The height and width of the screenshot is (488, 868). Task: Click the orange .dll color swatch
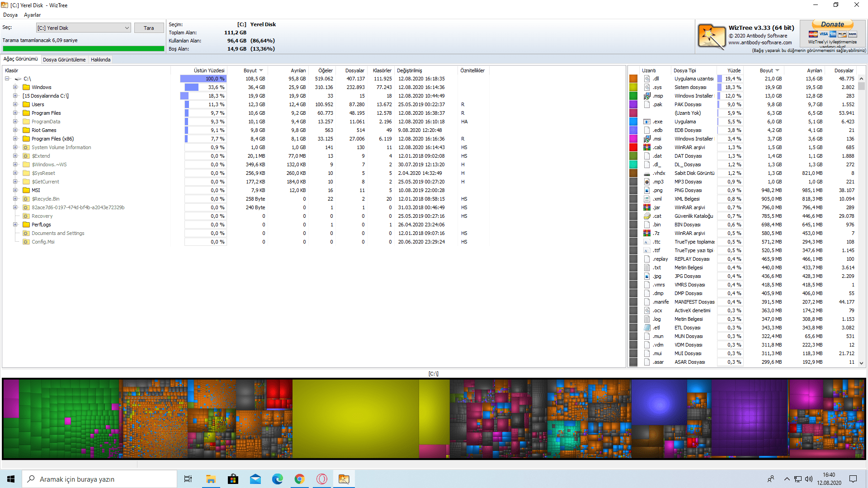click(x=633, y=79)
